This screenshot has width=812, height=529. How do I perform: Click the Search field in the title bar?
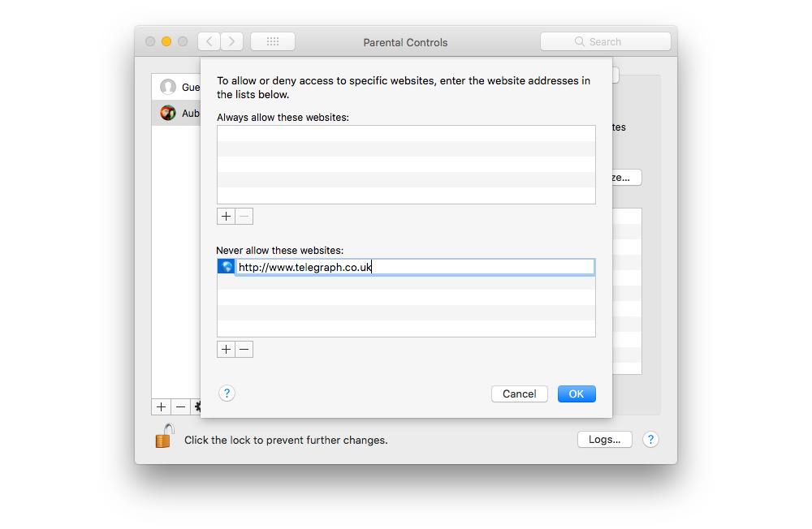click(606, 41)
